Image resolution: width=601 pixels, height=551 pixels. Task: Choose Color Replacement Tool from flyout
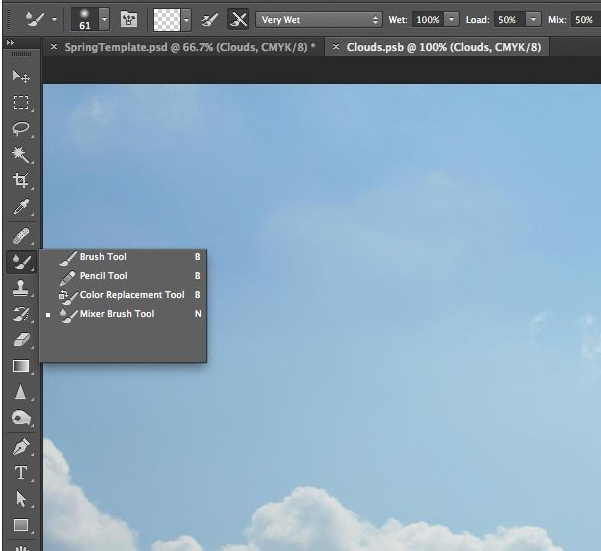[x=123, y=295]
